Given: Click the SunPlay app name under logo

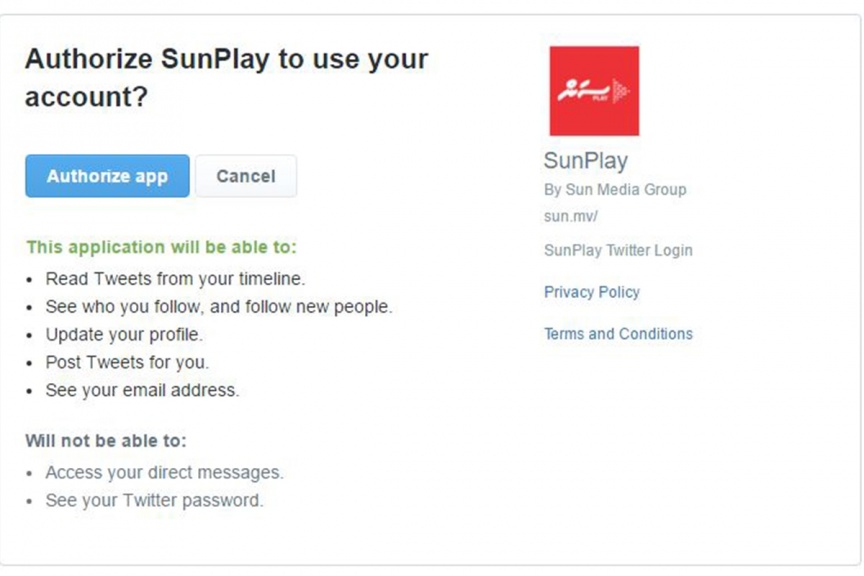Looking at the screenshot, I should 585,161.
